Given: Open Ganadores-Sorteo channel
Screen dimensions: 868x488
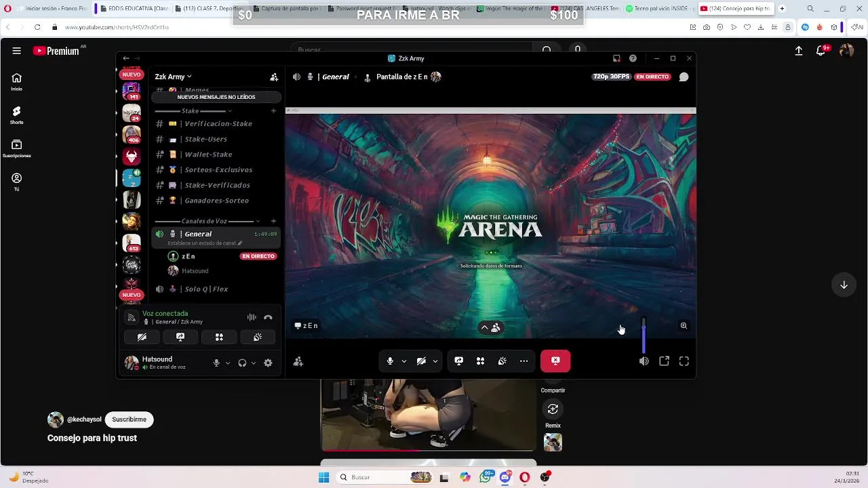Looking at the screenshot, I should 216,201.
